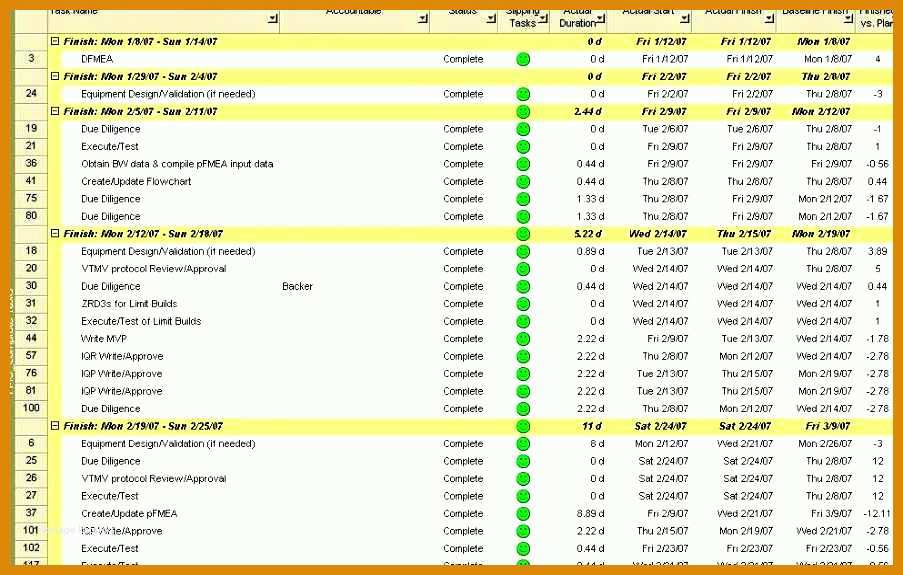
Task: Click 'Obtain BW data & compile pFMEA input data'
Action: 177,164
